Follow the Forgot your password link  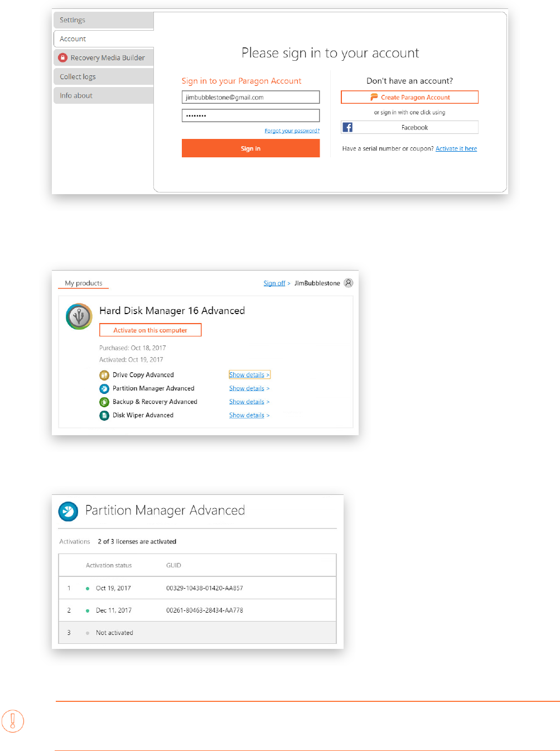(292, 131)
